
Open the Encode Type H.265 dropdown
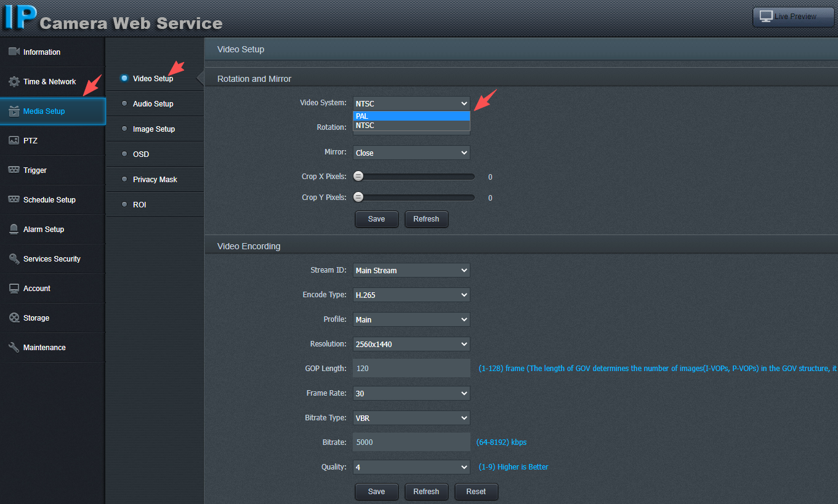(x=411, y=295)
